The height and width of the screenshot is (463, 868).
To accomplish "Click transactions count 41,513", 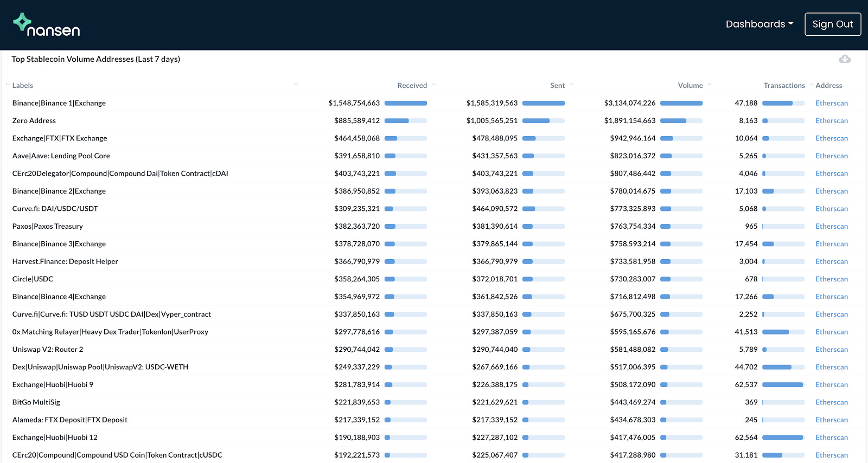I will (x=746, y=332).
